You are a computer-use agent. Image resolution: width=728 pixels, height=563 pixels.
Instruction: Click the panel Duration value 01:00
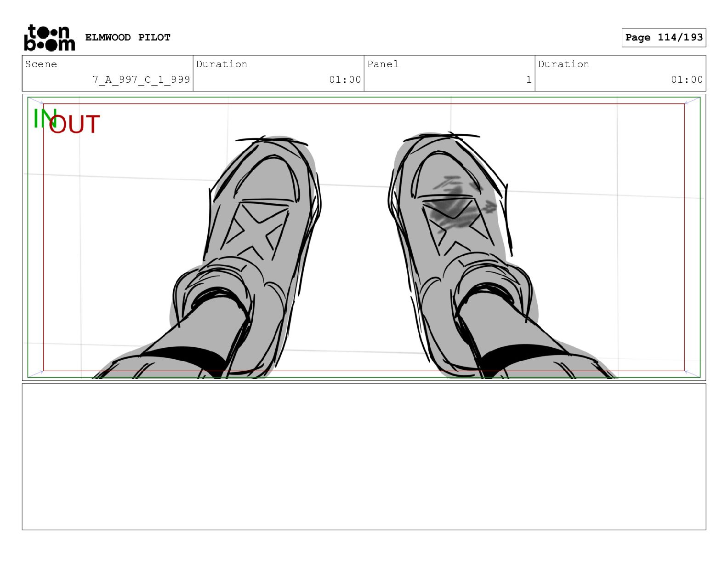[x=687, y=80]
